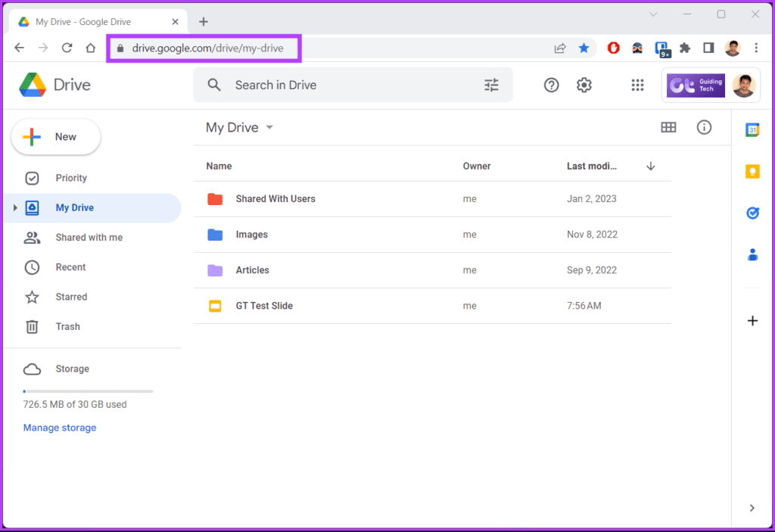Open the Settings gear menu
The width and height of the screenshot is (775, 532).
(584, 85)
